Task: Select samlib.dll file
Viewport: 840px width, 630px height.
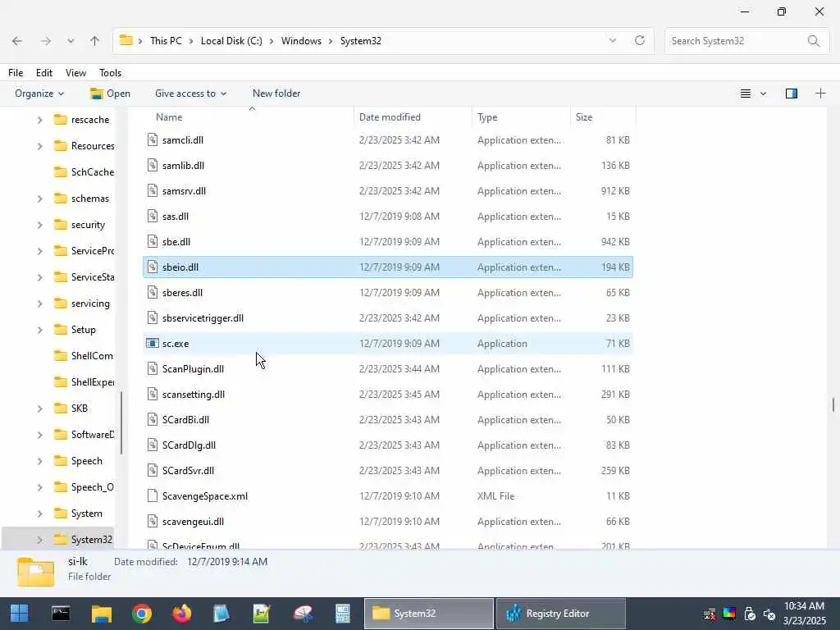Action: click(x=388, y=166)
